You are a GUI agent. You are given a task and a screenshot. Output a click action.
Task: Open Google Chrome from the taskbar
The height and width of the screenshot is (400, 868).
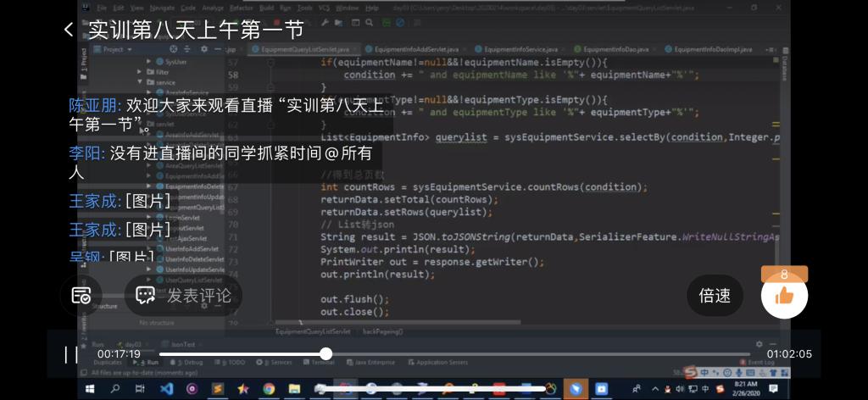tap(269, 389)
